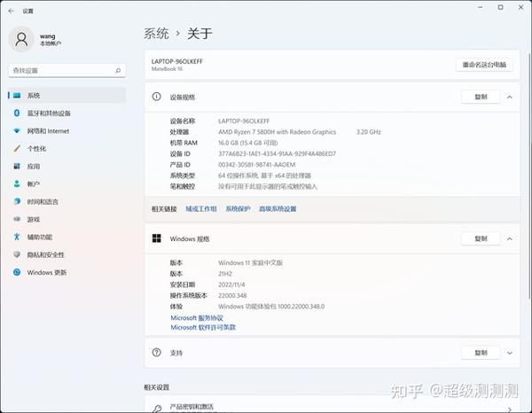Expand the 支持 section chevron
Image resolution: width=532 pixels, height=413 pixels.
tap(510, 353)
